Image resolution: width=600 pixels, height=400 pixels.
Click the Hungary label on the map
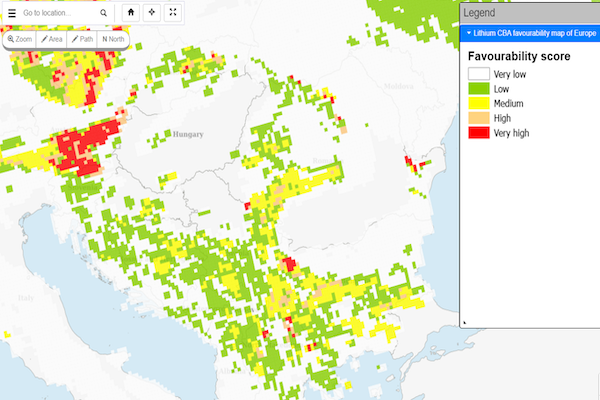point(187,134)
